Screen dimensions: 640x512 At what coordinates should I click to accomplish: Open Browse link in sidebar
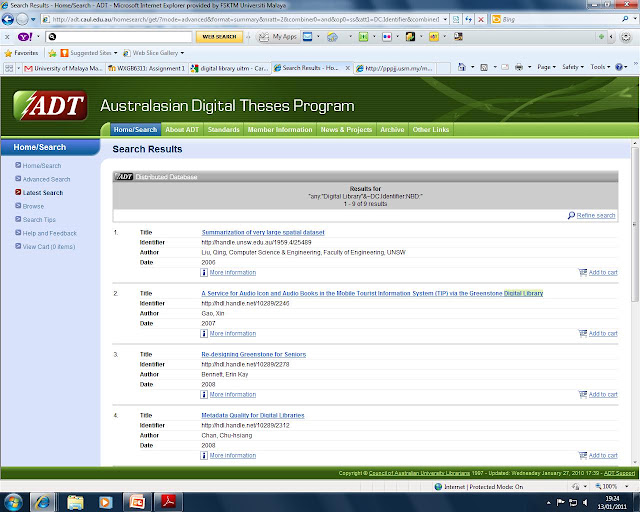point(33,206)
